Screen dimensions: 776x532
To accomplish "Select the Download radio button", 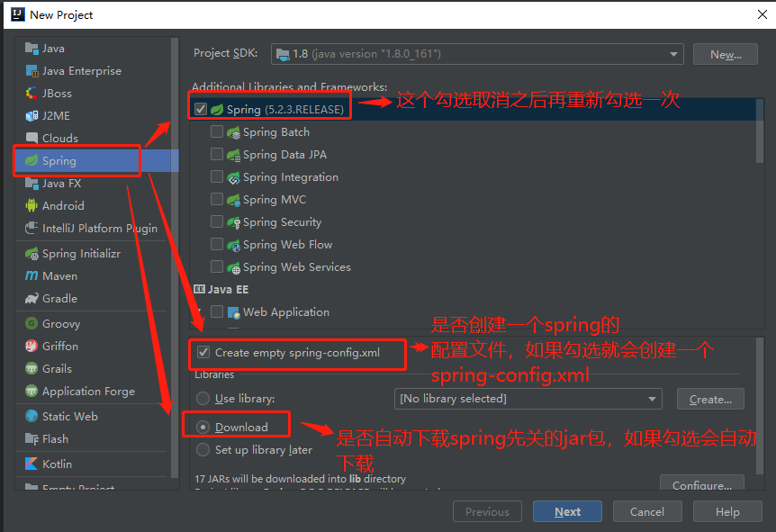I will tap(203, 427).
